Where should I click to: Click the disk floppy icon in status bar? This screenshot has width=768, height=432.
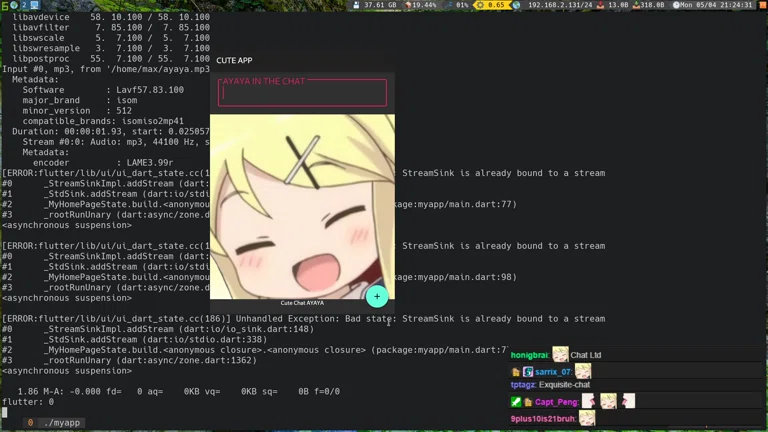(356, 5)
